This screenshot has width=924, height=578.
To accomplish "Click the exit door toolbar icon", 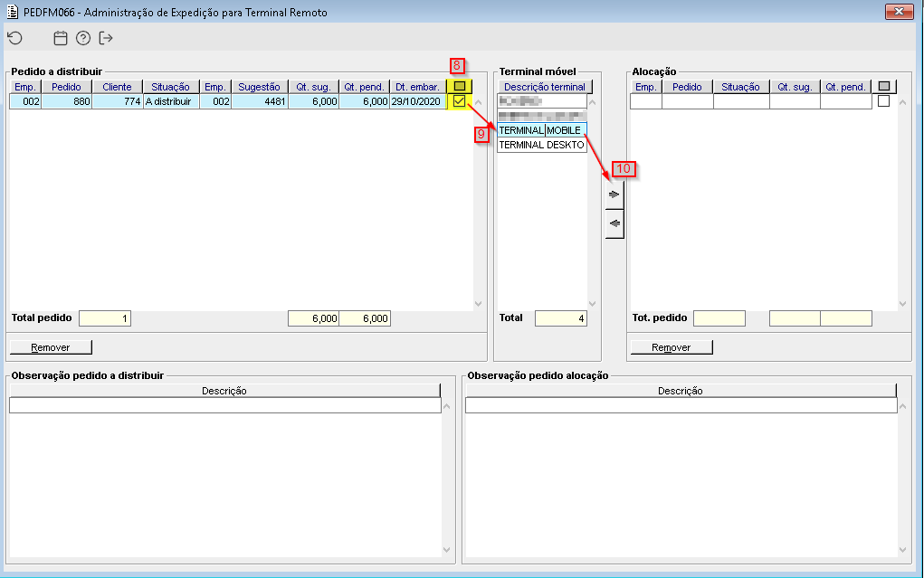I will (106, 38).
